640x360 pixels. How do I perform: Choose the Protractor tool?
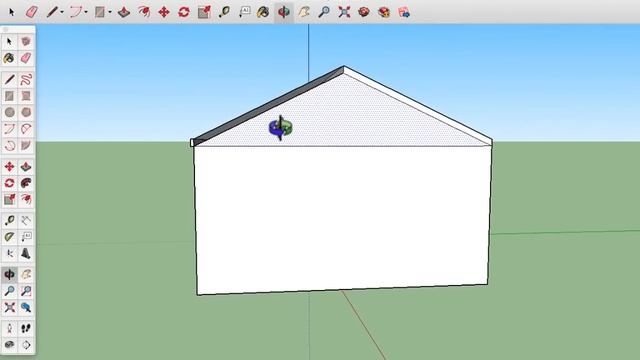point(10,237)
